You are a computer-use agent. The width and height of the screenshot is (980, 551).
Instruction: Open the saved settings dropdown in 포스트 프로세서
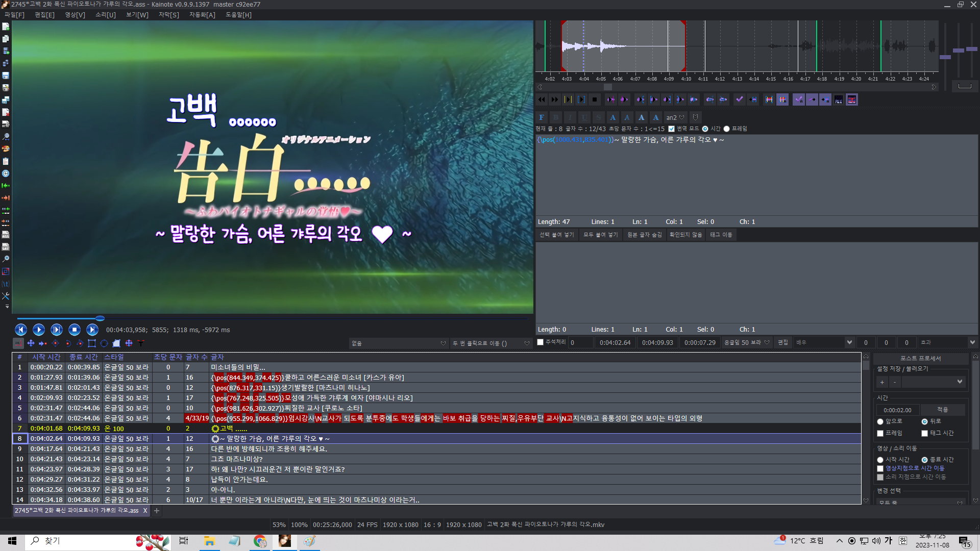click(x=933, y=382)
